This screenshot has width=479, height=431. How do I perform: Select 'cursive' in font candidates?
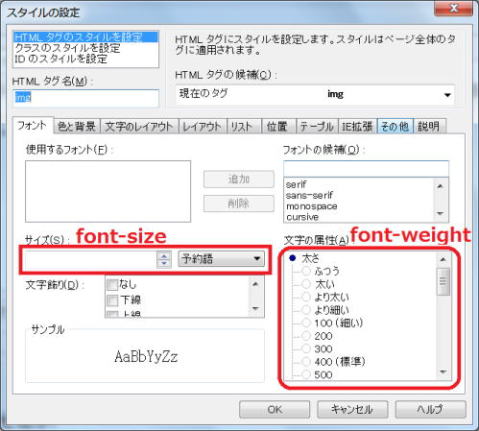point(359,217)
